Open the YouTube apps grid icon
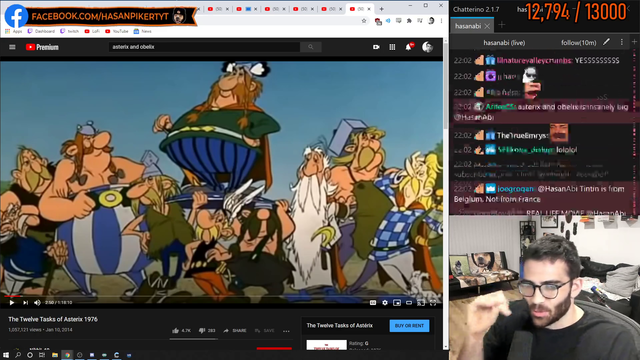 point(392,47)
